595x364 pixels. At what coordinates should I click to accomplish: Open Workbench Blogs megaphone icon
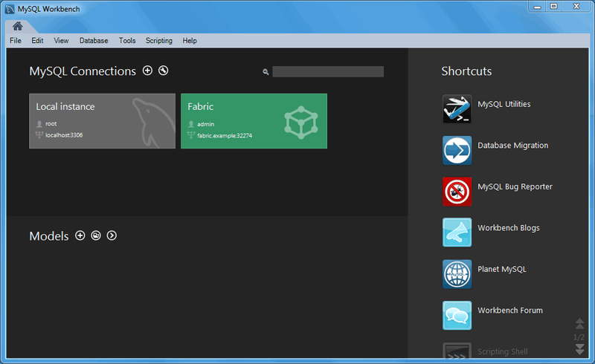click(457, 232)
